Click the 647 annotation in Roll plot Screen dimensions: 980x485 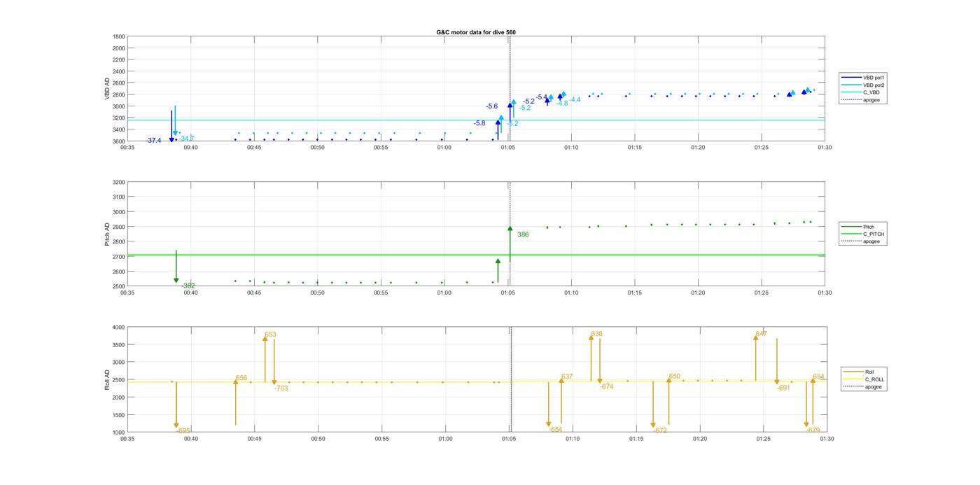[762, 334]
